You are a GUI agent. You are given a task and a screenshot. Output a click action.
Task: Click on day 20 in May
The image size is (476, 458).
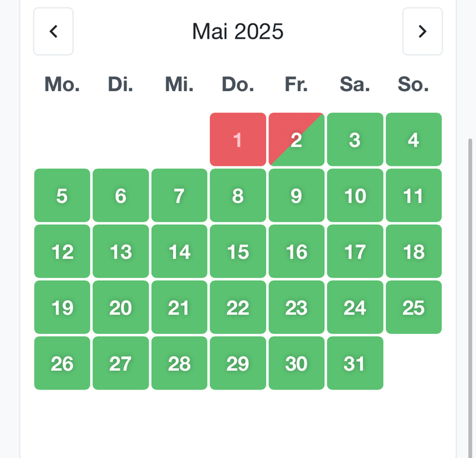[120, 308]
